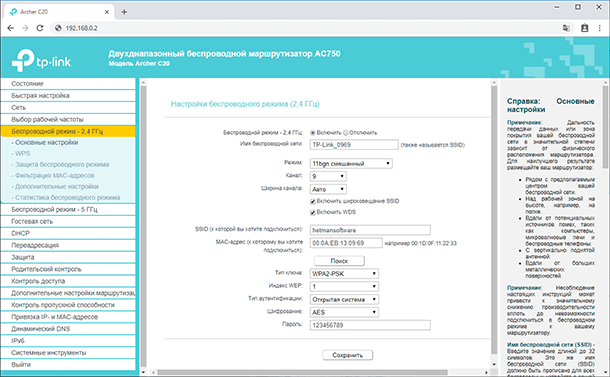Open Фильтрация MAC-адресов submenu

[x=53, y=175]
